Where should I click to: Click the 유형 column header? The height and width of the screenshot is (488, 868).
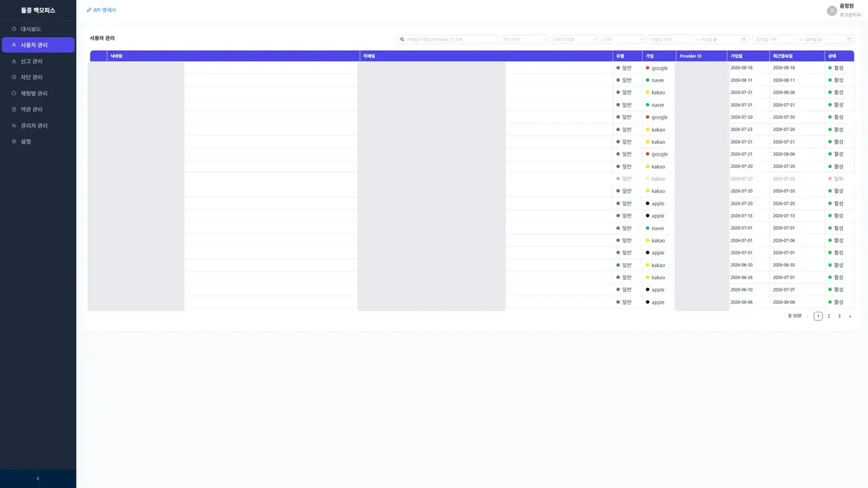627,56
